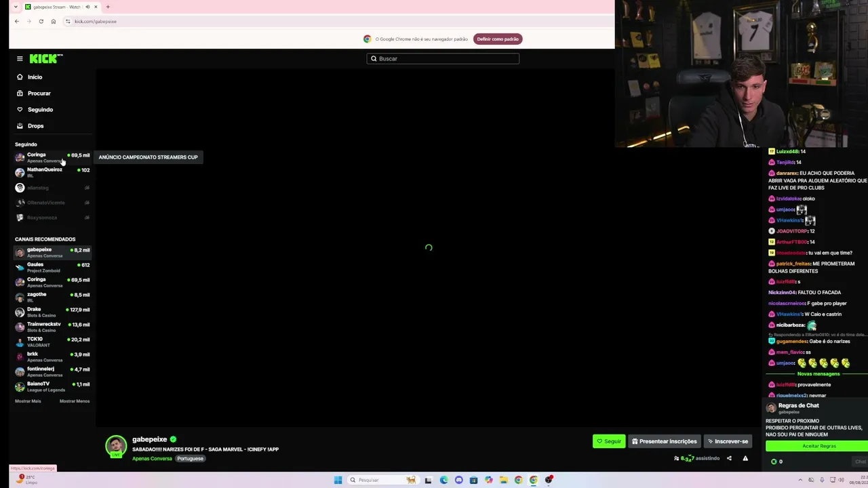Click the Apenas Conversa category link
Image resolution: width=868 pixels, height=488 pixels.
152,459
